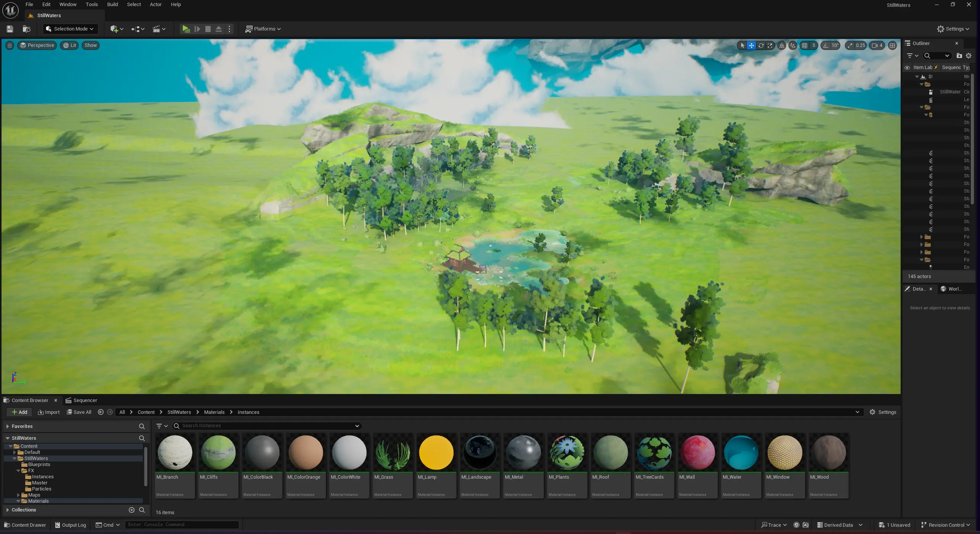
Task: Open the Derived Data status menu
Action: 839,525
